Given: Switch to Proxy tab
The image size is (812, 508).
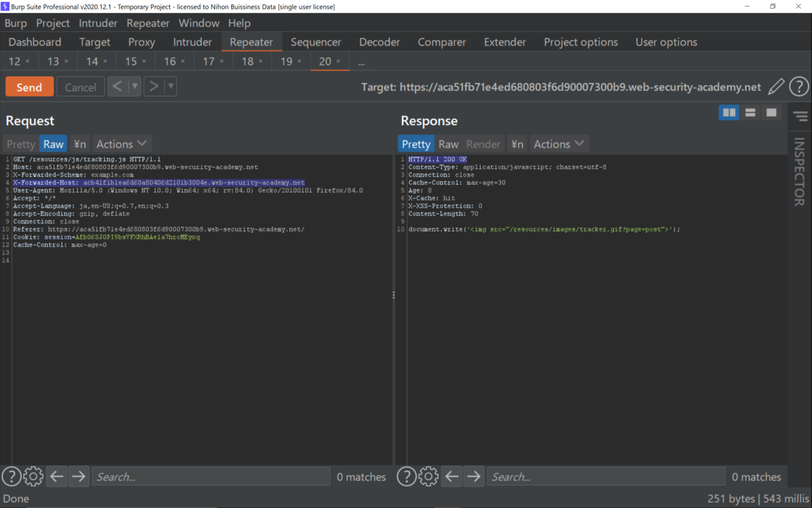Looking at the screenshot, I should pos(141,42).
